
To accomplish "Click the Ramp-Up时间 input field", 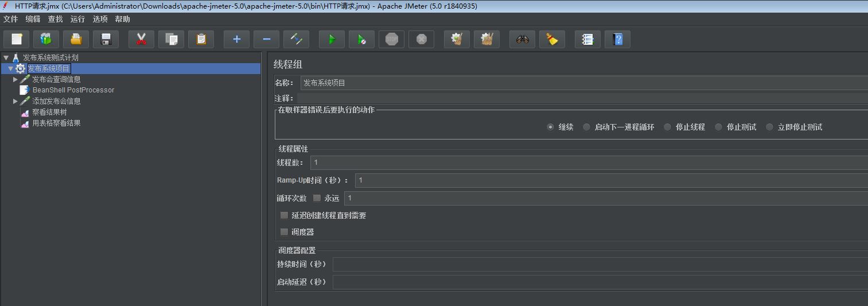I will click(x=612, y=180).
